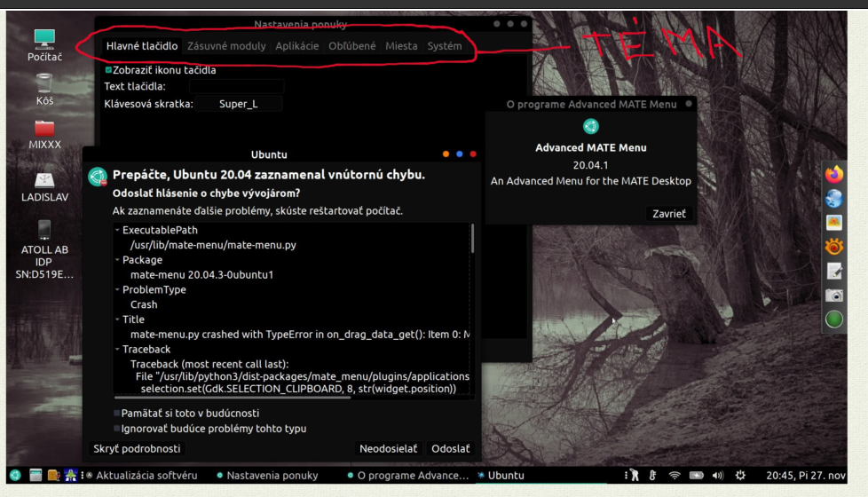Viewport: 868px width, 497px height.
Task: Collapse the ProblemType entry
Action: (116, 290)
